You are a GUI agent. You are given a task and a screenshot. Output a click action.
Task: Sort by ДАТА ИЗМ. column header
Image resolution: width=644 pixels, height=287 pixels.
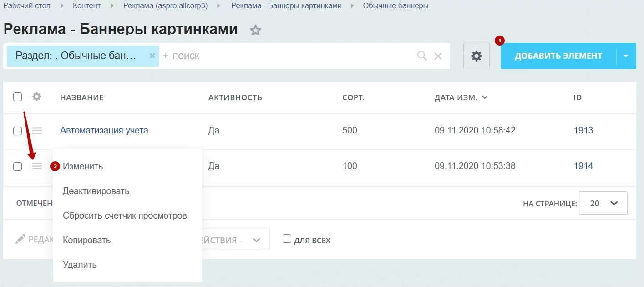tap(461, 97)
